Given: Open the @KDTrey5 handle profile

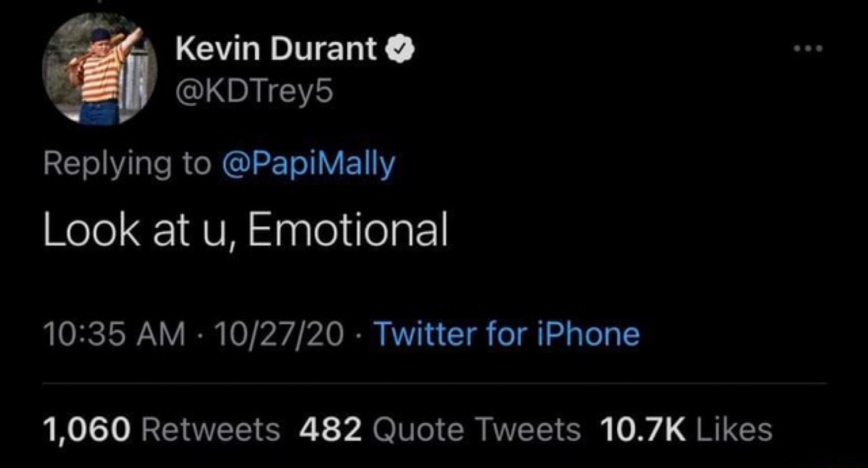Looking at the screenshot, I should point(254,92).
